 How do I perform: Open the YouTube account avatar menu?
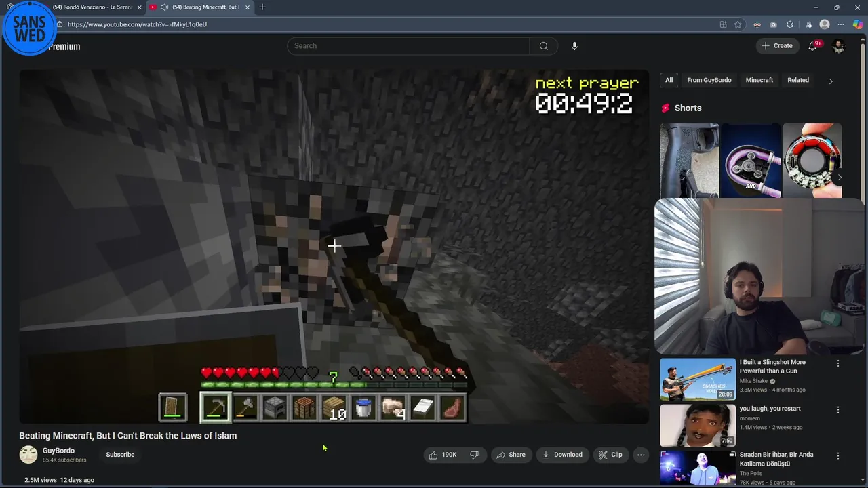839,46
